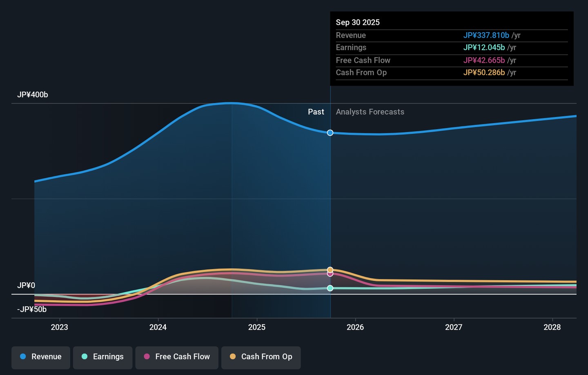The image size is (588, 375).
Task: Click the 2023 x-axis label
Action: [x=60, y=327]
